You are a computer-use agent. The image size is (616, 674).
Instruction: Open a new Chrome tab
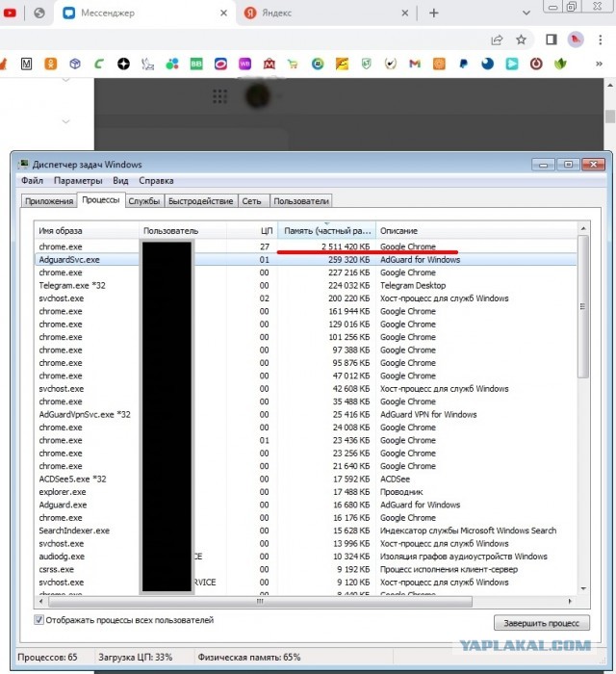[434, 13]
